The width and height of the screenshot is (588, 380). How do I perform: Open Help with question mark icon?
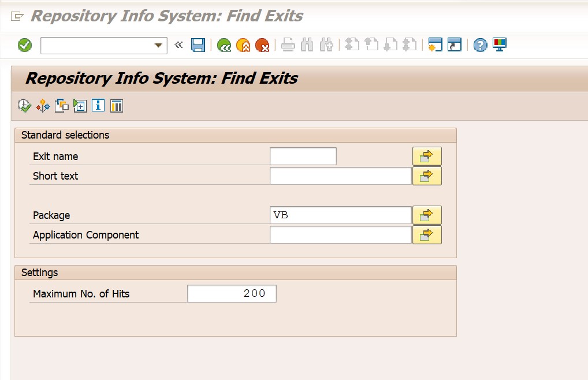point(480,46)
